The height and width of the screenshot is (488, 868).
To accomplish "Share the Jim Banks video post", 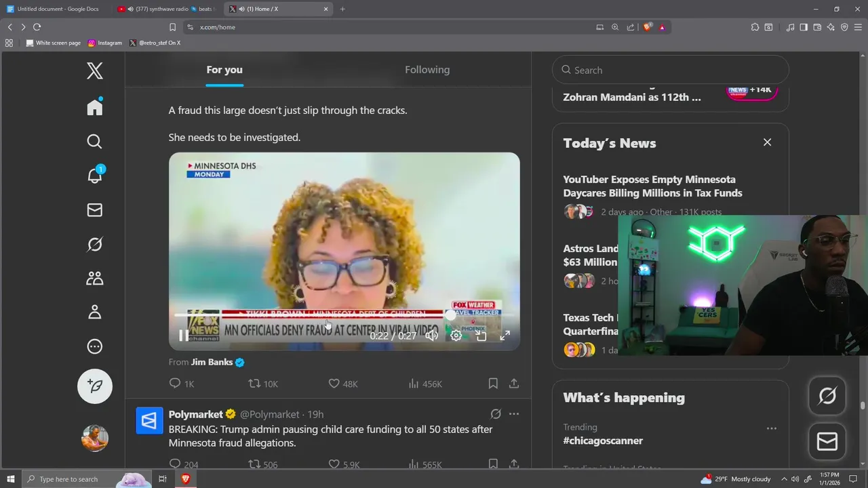I will pos(514,384).
